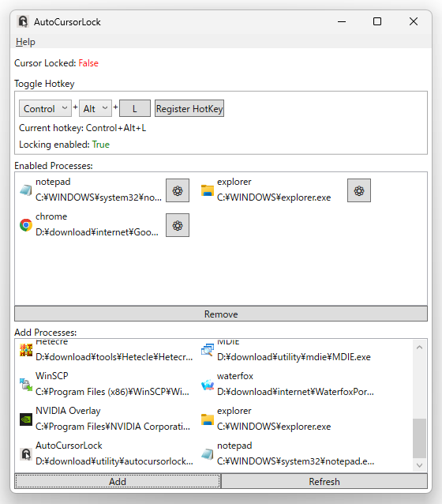The width and height of the screenshot is (442, 504).
Task: Close the AutoCursorLock window
Action: 414,21
